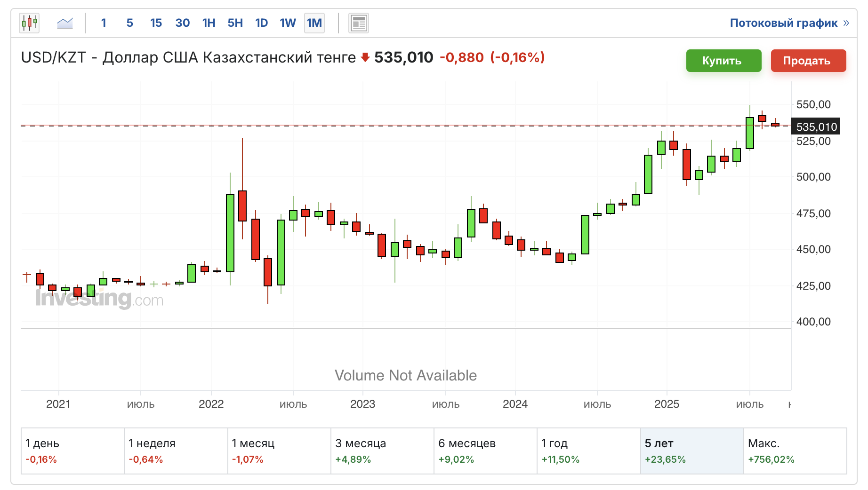Open the Потоковый график link
This screenshot has height=490, width=868.
785,22
